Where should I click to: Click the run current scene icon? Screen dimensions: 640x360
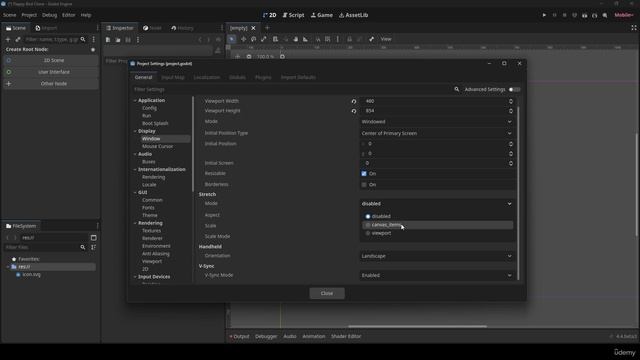pos(584,15)
